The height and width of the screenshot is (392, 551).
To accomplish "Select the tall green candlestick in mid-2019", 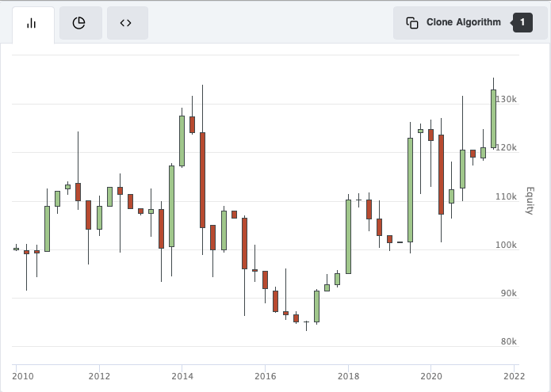I will 410,190.
